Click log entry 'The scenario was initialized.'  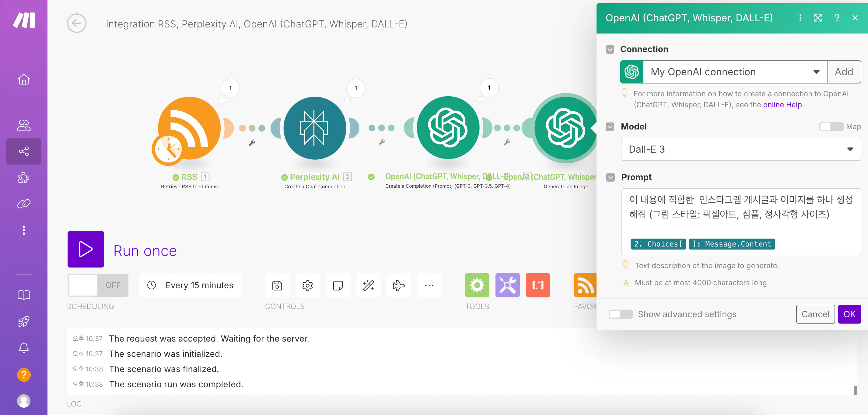[166, 353]
